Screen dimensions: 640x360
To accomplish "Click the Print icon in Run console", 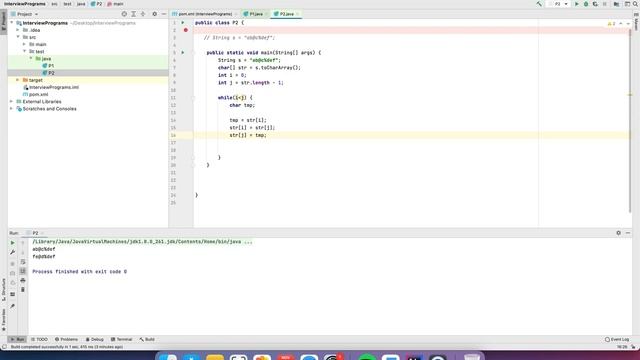I will point(23,280).
